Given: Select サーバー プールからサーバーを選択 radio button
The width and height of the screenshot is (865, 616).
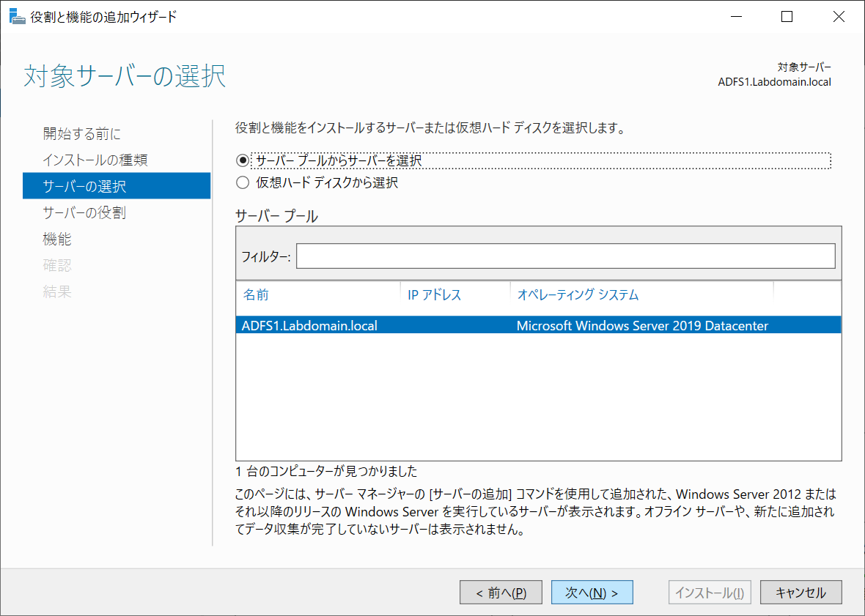Looking at the screenshot, I should pos(242,160).
